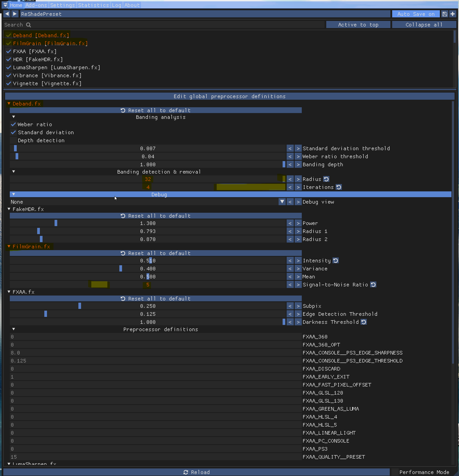This screenshot has width=459, height=476.
Task: Toggle the Auto Save on button
Action: 416,14
